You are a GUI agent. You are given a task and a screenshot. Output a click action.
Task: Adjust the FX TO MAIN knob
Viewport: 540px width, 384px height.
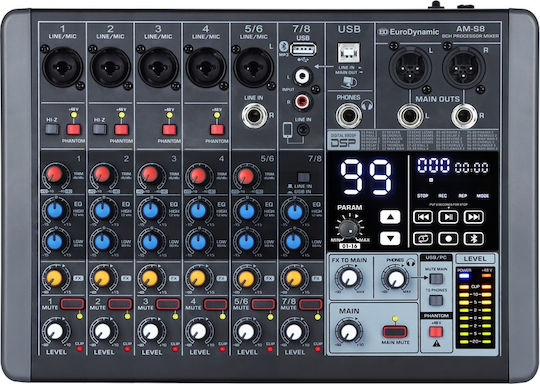pos(349,278)
